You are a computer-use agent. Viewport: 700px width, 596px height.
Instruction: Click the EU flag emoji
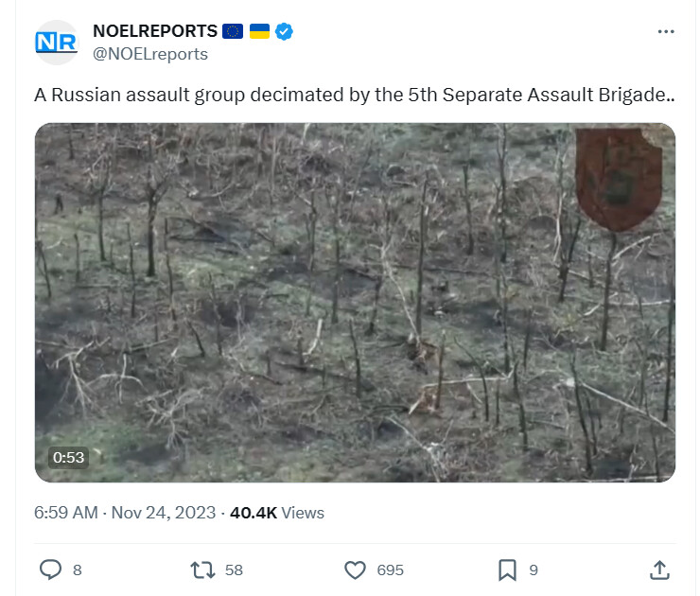232,31
